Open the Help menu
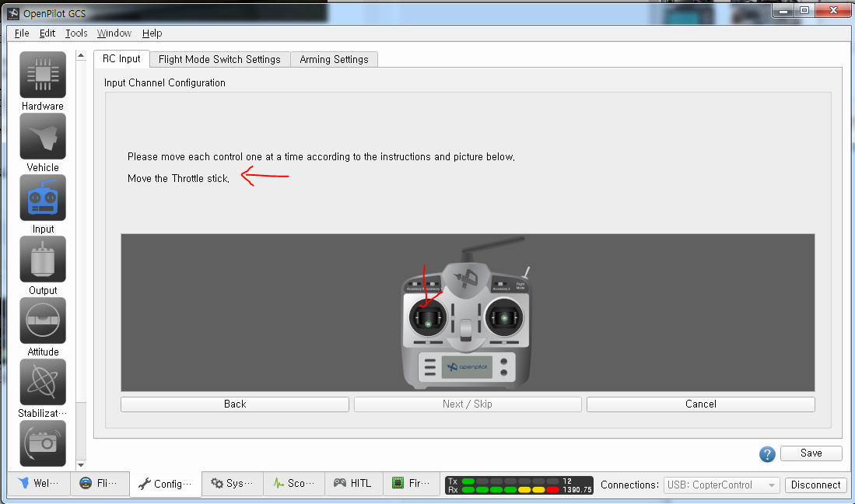 pos(152,33)
